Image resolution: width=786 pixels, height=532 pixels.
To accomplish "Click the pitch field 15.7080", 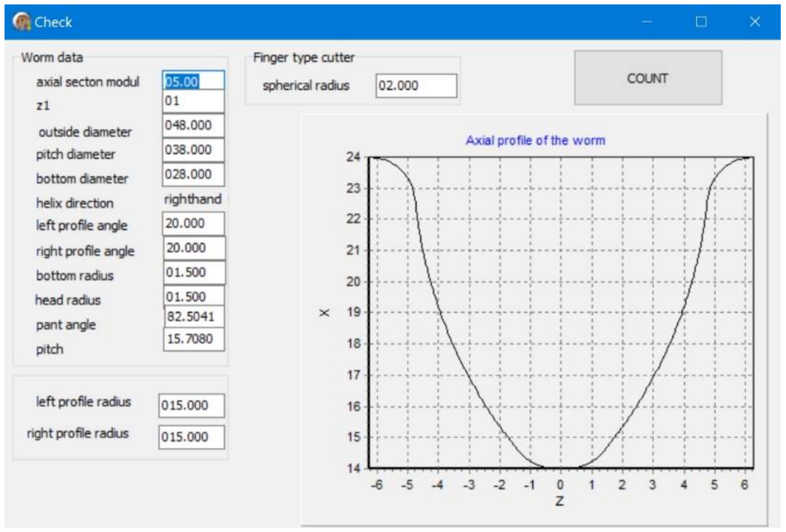I will [194, 339].
